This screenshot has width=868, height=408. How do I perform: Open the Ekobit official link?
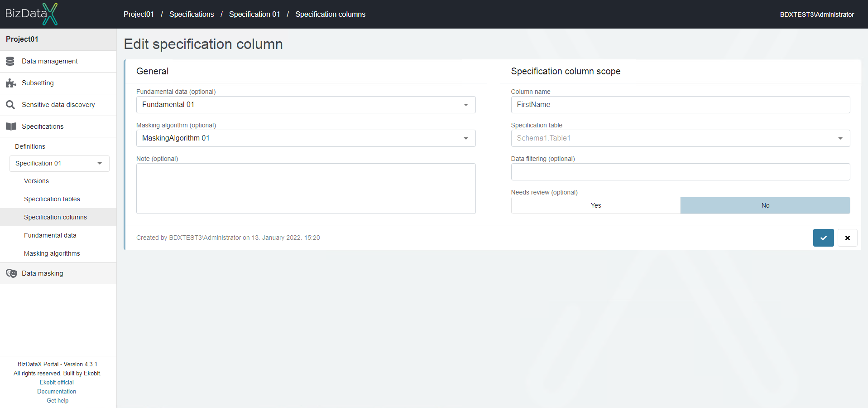click(57, 382)
